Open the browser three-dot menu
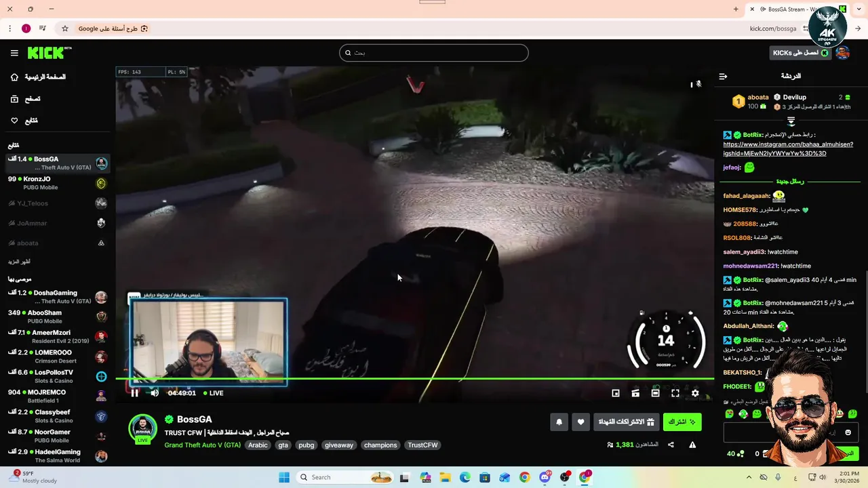The height and width of the screenshot is (488, 868). pos(9,28)
